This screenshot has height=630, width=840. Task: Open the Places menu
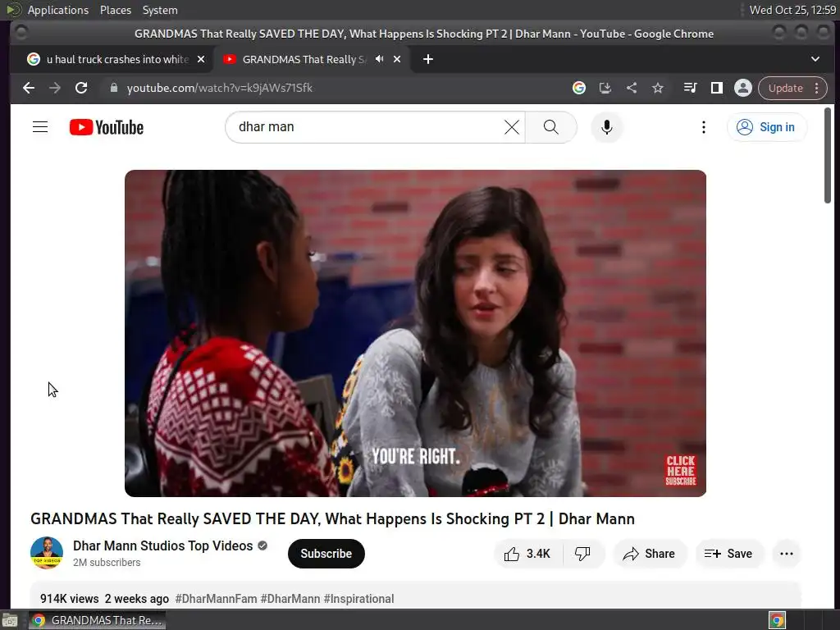click(116, 10)
